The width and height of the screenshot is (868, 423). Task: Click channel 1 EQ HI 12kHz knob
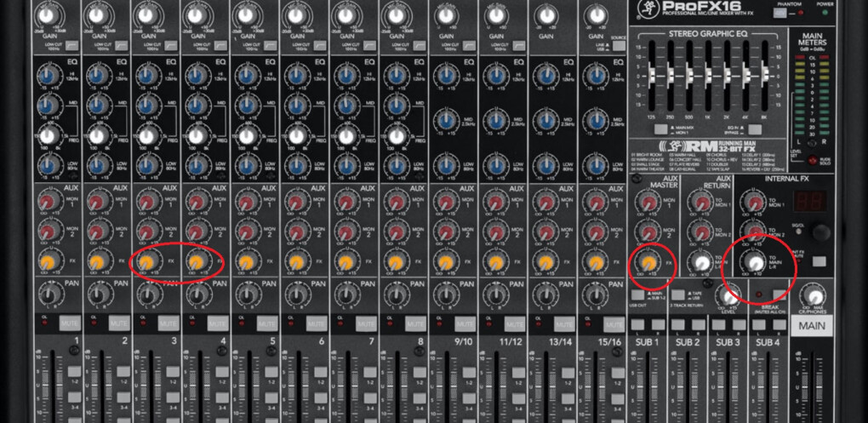[49, 75]
